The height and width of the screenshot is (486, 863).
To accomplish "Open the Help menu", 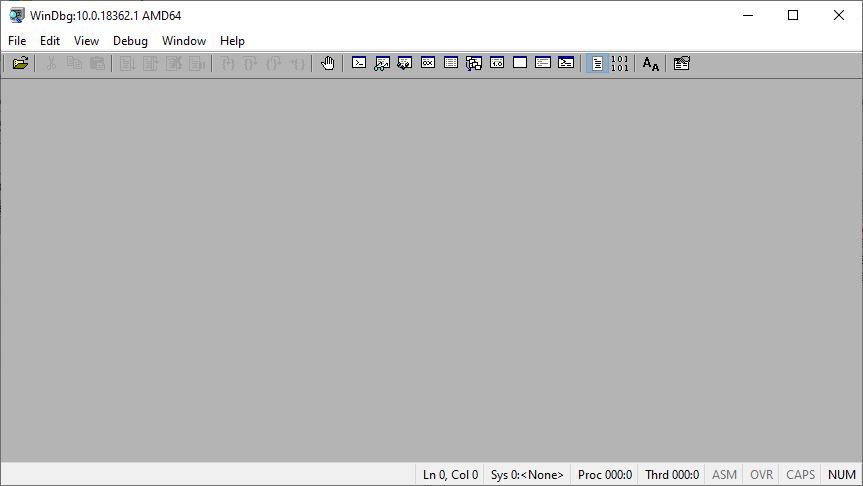I will pyautogui.click(x=232, y=41).
